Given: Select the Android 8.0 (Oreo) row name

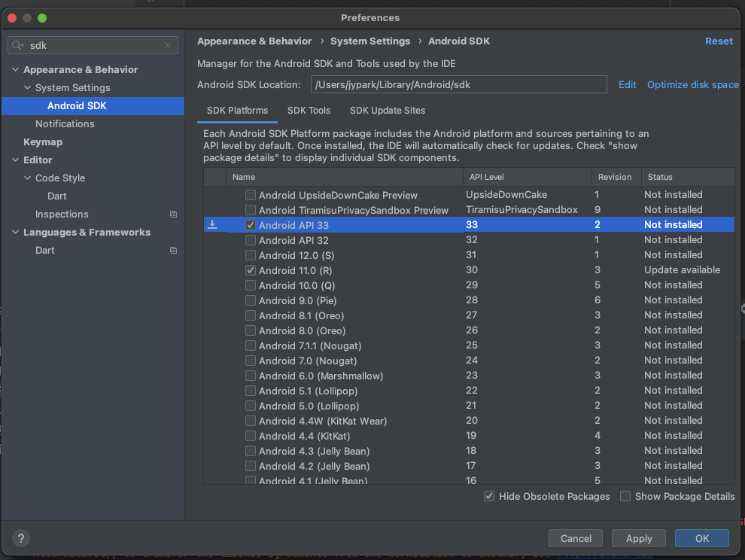Looking at the screenshot, I should (x=302, y=331).
